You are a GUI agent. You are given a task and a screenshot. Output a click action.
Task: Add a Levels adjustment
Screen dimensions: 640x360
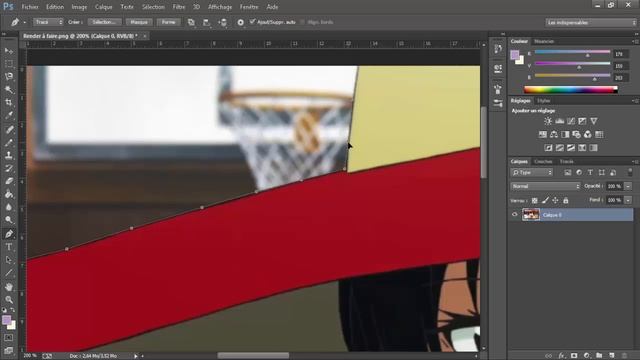(560, 121)
